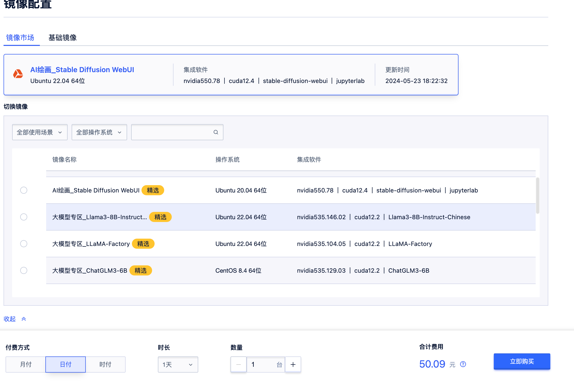Click the collapse double-chevron icon
Image resolution: width=574 pixels, height=392 pixels.
pos(24,319)
